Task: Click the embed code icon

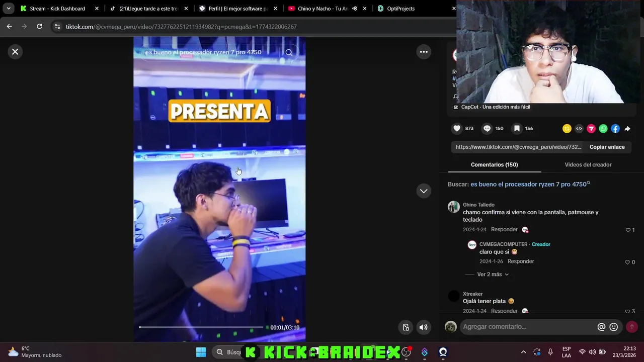Action: 579,129
